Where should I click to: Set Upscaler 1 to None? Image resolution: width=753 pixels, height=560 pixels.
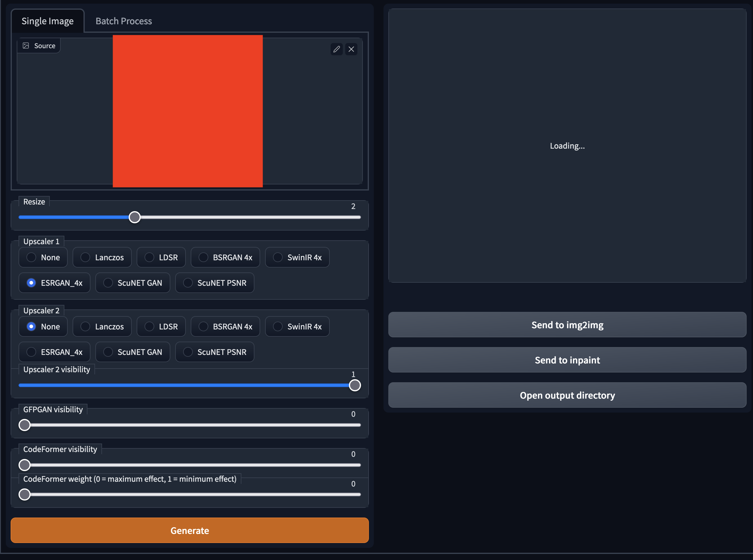click(x=43, y=257)
